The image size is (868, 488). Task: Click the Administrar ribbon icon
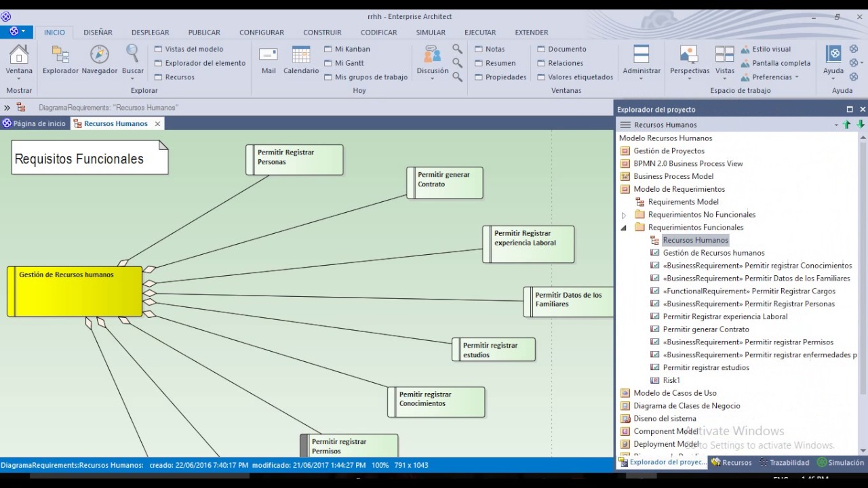tap(641, 55)
